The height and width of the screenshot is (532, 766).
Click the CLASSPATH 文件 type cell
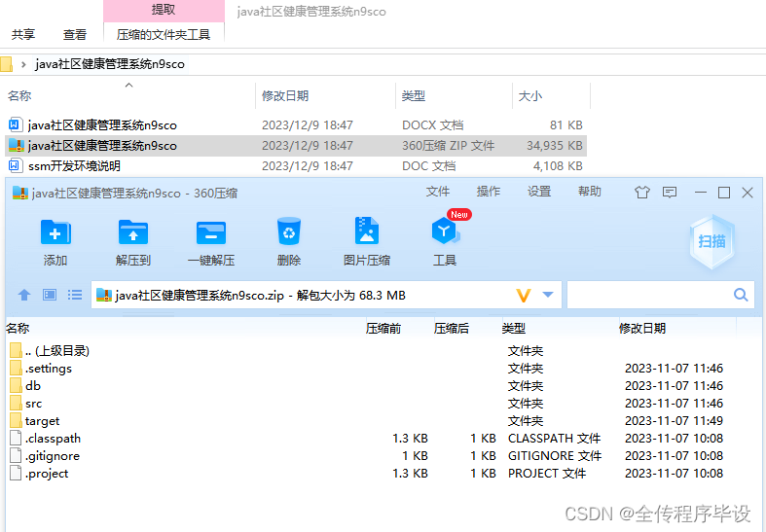(x=555, y=439)
